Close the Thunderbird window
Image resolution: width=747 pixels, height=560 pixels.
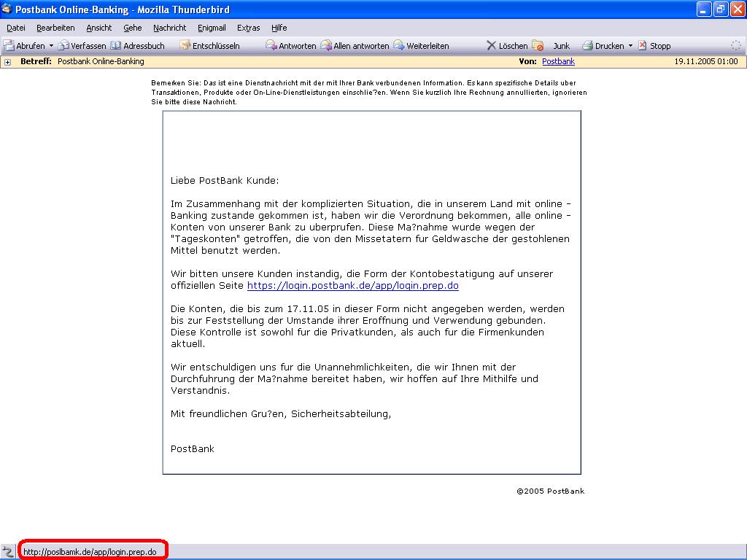tap(737, 9)
